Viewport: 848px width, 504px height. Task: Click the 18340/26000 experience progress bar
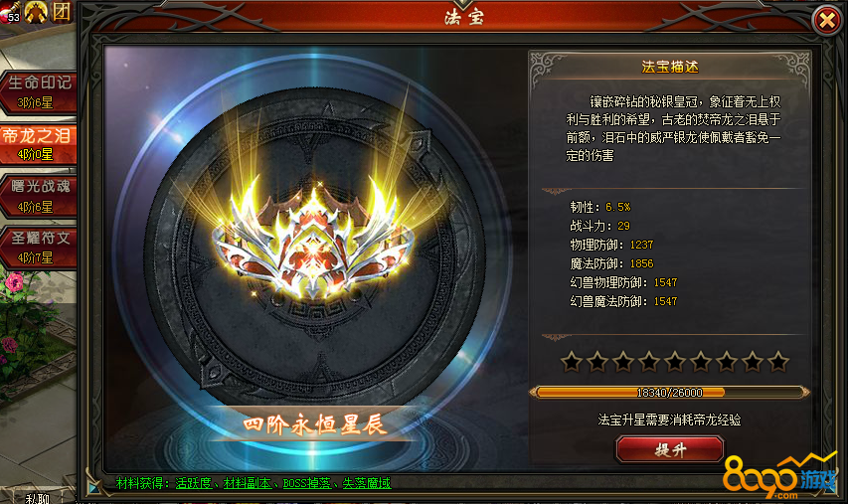coord(669,392)
